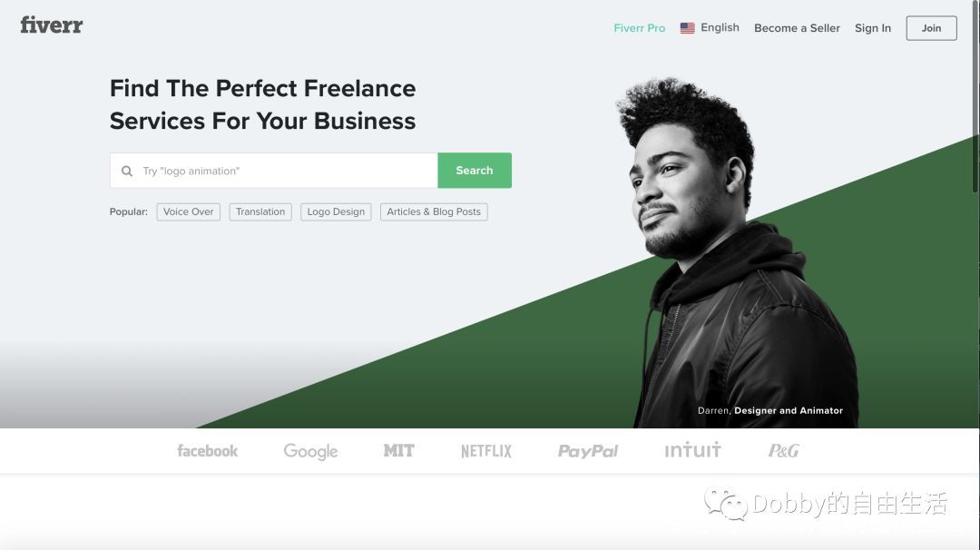The image size is (980, 550).
Task: Click the US flag language icon
Action: click(688, 28)
